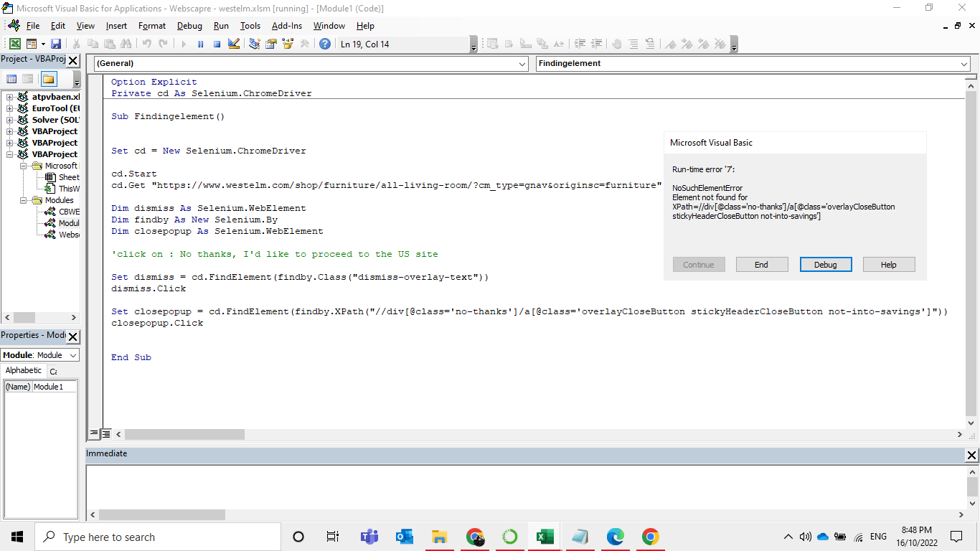Select the Design Mode icon
980x551 pixels.
click(x=234, y=43)
